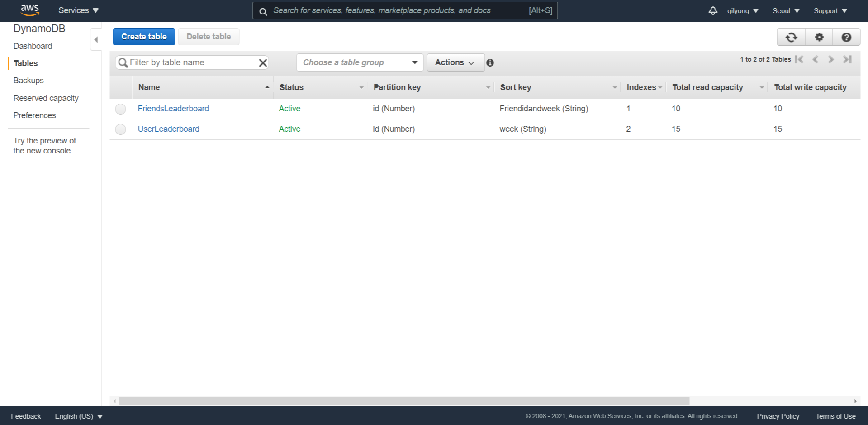This screenshot has height=425, width=868.
Task: Open the UserLeaderboard table link
Action: pyautogui.click(x=168, y=129)
